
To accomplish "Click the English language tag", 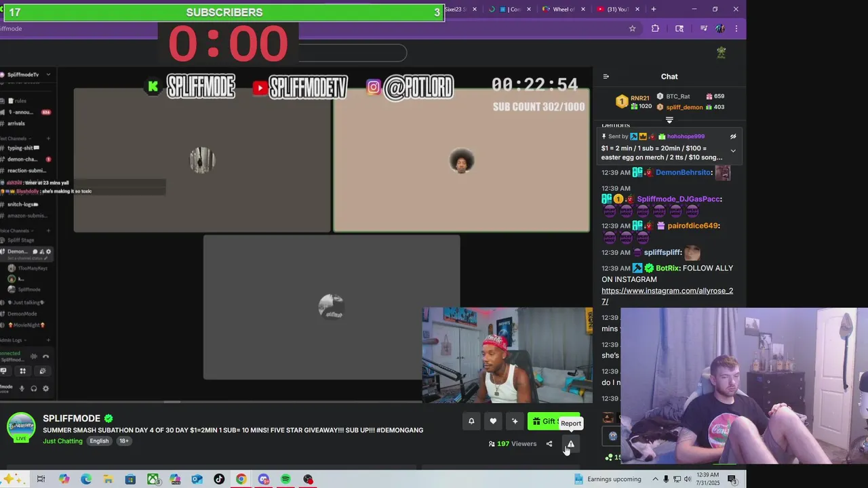I will click(99, 441).
